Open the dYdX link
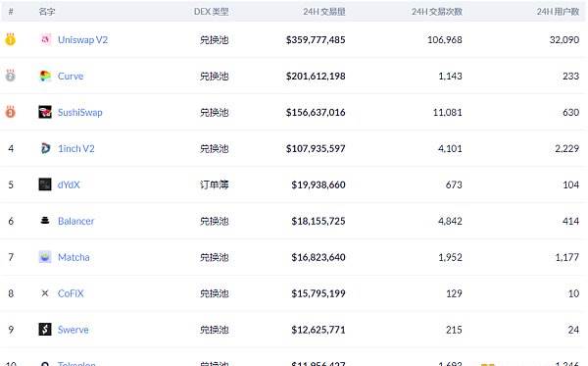Viewport: 588px width, 366px height. click(69, 184)
